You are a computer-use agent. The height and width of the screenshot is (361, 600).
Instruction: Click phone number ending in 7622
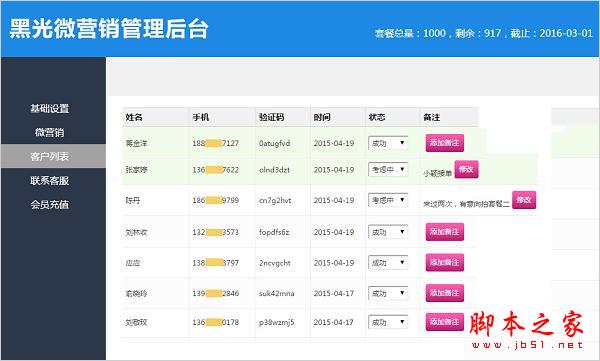tap(215, 170)
